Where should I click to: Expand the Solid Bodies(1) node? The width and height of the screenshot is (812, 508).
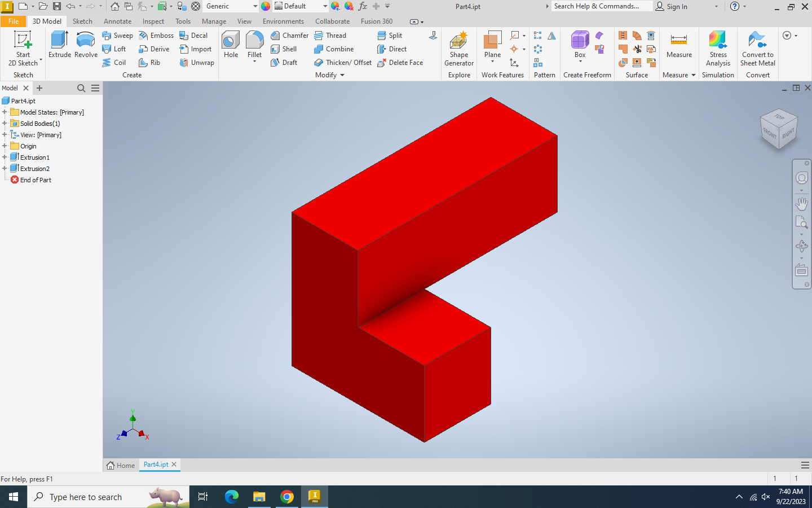click(5, 124)
